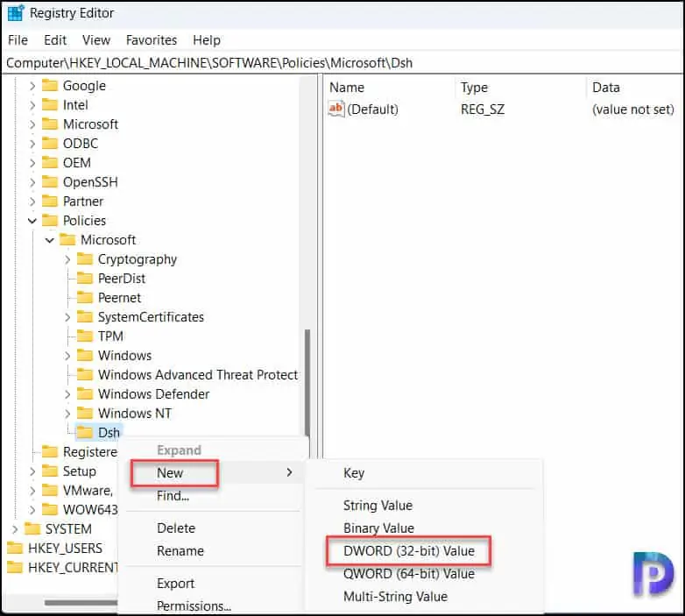
Task: Expand the SYSTEM key
Action: click(x=15, y=529)
